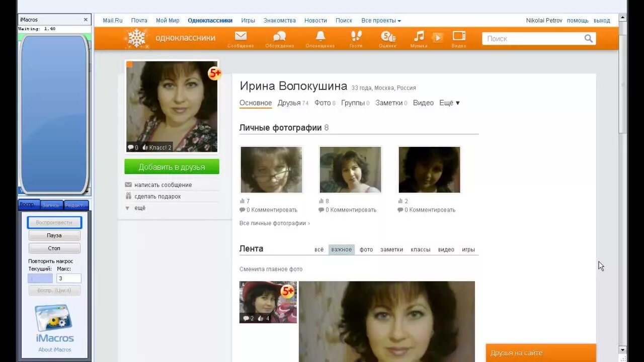Filter feed by заметки
Image resolution: width=644 pixels, height=362 pixels.
pyautogui.click(x=391, y=249)
